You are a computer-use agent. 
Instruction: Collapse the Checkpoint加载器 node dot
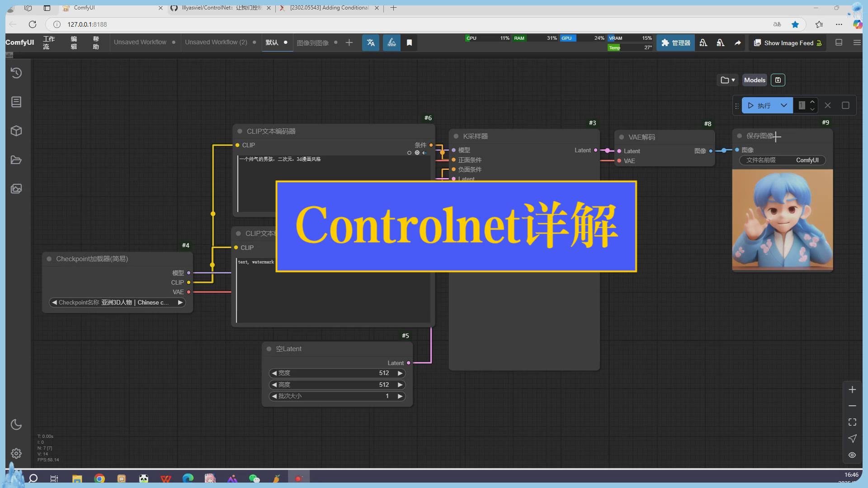49,259
